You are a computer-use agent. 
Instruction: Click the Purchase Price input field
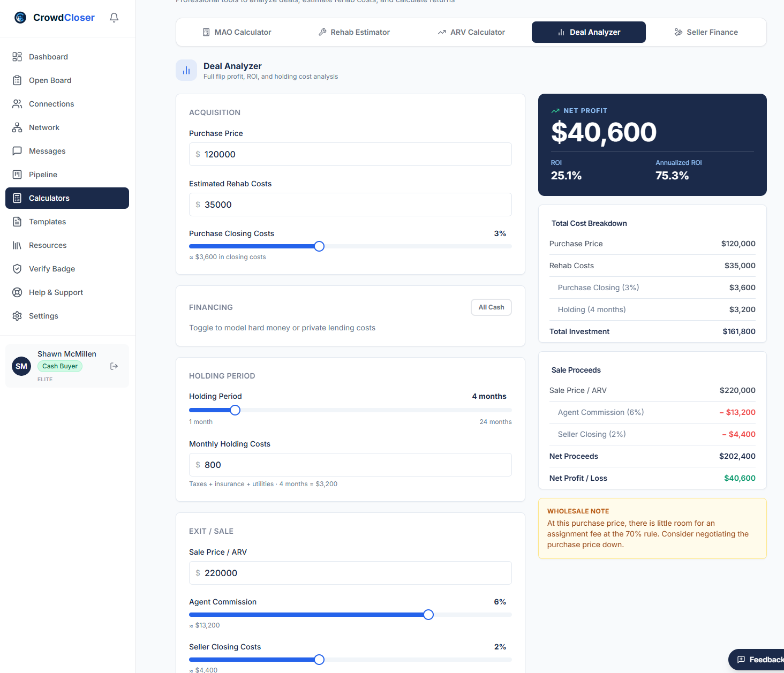point(350,154)
